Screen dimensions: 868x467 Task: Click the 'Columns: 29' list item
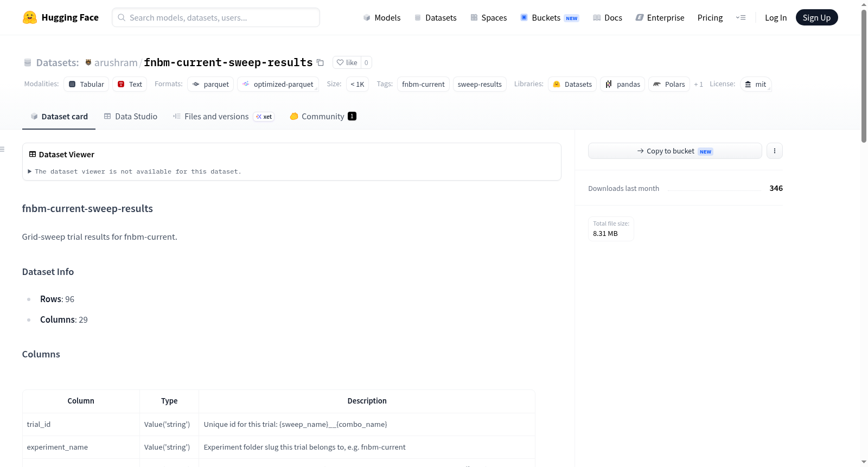click(x=64, y=319)
